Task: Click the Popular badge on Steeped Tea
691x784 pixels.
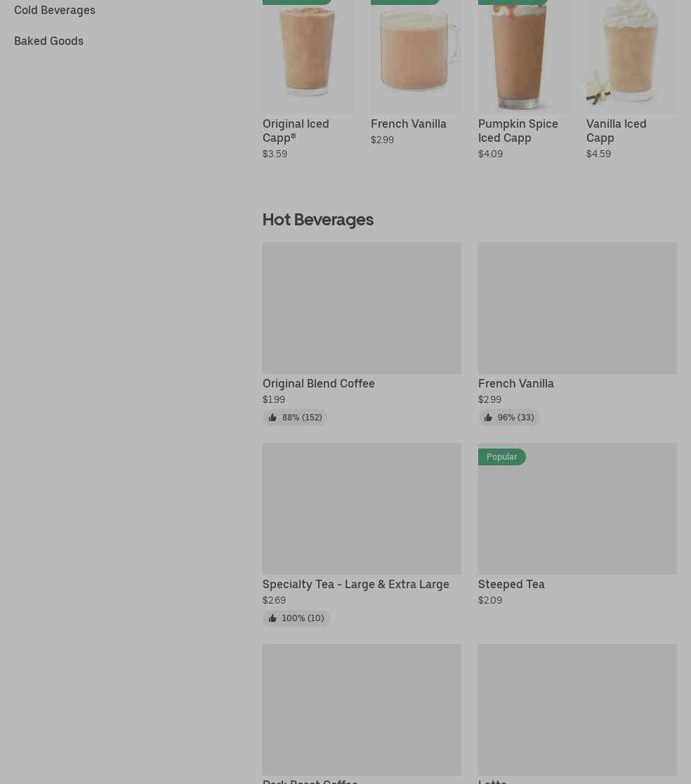Action: pyautogui.click(x=502, y=456)
